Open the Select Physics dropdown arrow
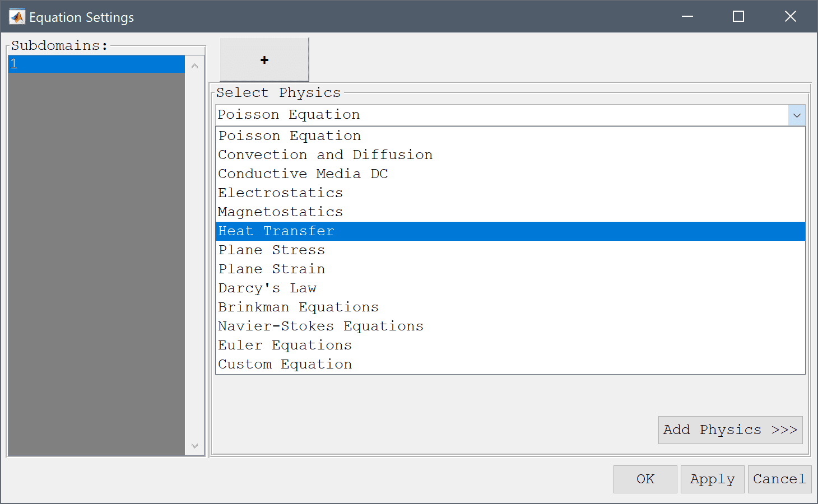The image size is (818, 504). tap(797, 115)
